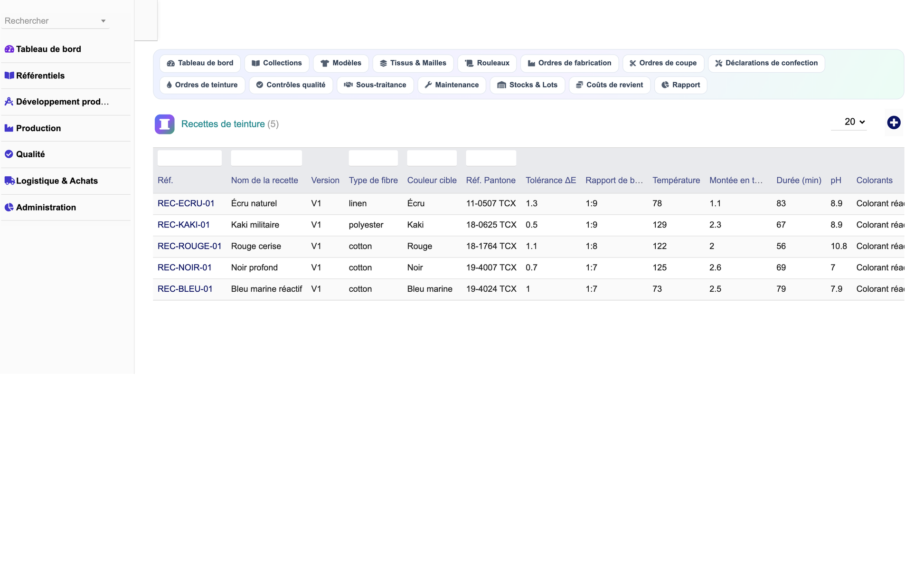Screen dimensions: 924x572
Task: Click the Réf. column filter field
Action: [x=189, y=158]
